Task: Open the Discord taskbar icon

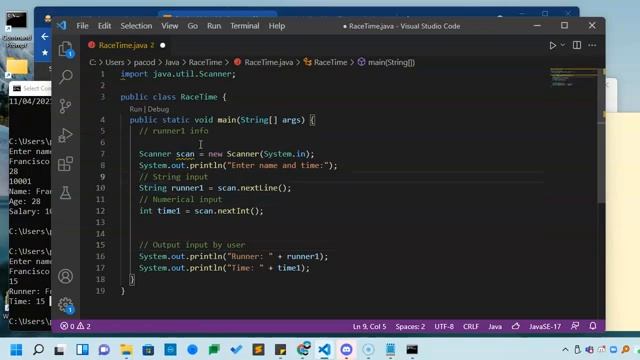Action: coord(346,349)
